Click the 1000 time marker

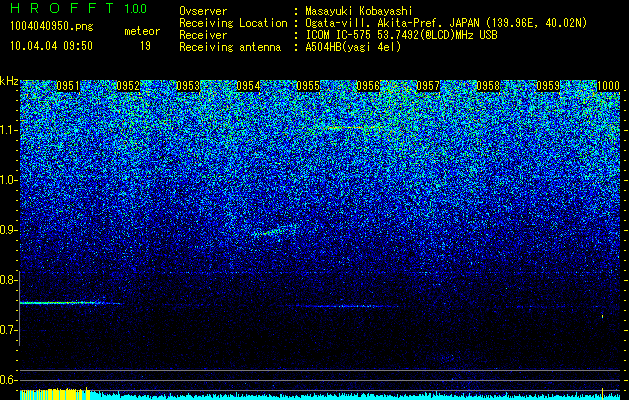(608, 86)
